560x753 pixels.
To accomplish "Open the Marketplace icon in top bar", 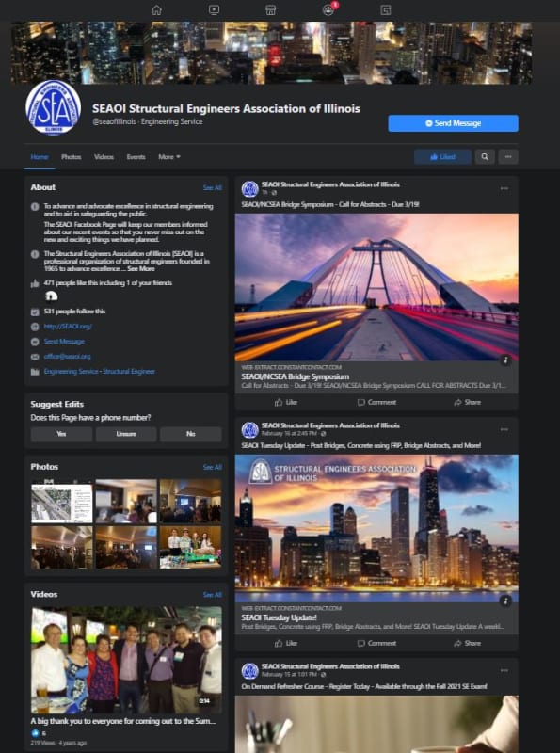I will pos(271,10).
